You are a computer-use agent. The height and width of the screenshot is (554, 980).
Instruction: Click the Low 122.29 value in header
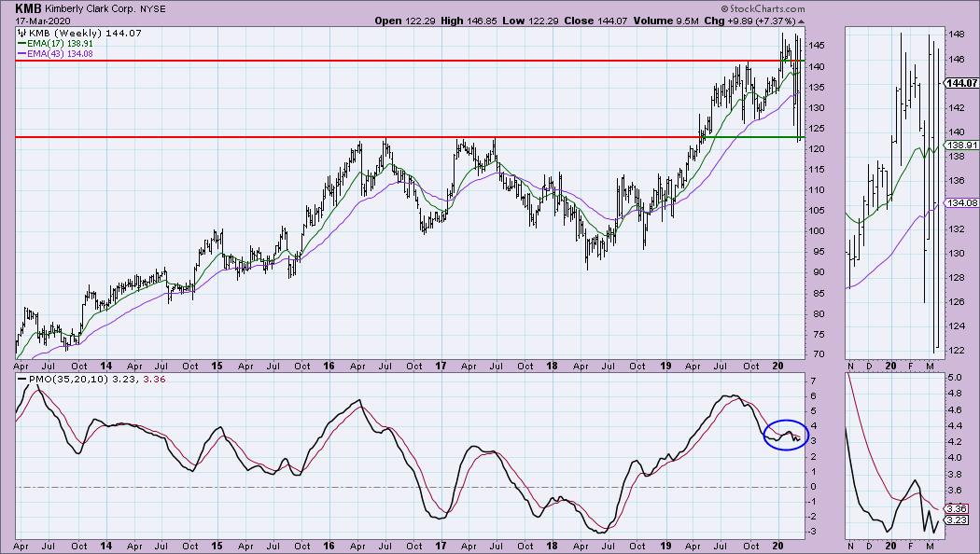pos(531,21)
